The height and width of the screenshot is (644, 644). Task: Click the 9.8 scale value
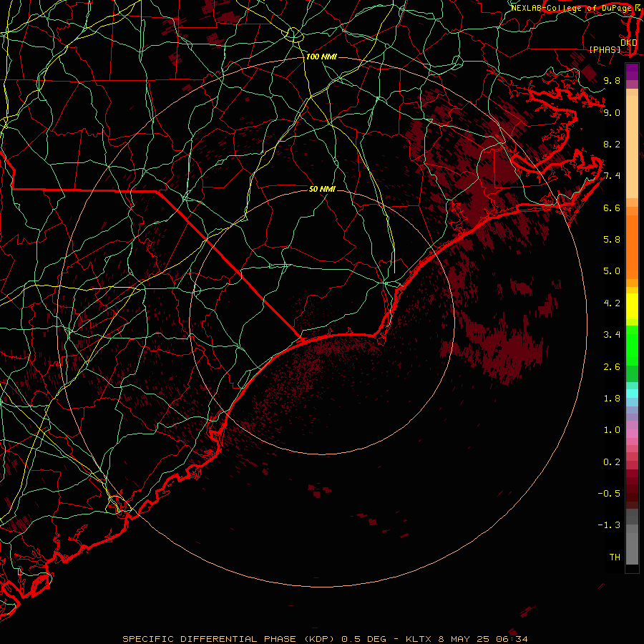[x=612, y=80]
